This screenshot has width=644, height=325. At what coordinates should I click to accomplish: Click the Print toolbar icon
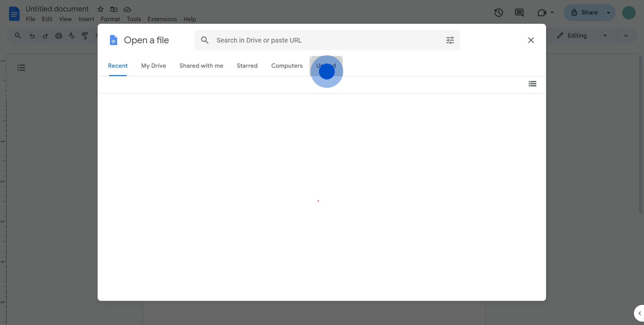click(x=59, y=36)
